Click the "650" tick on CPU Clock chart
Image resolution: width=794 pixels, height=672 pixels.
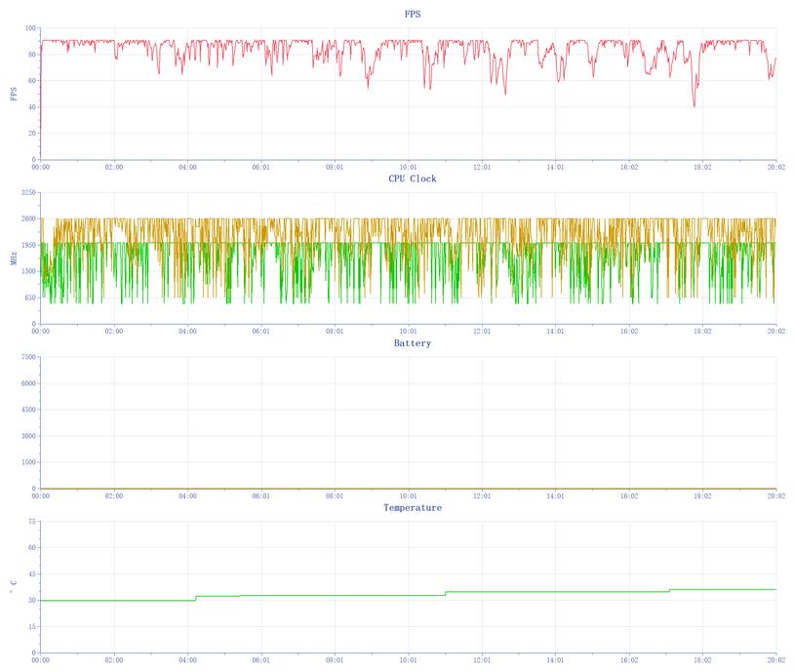click(x=30, y=297)
